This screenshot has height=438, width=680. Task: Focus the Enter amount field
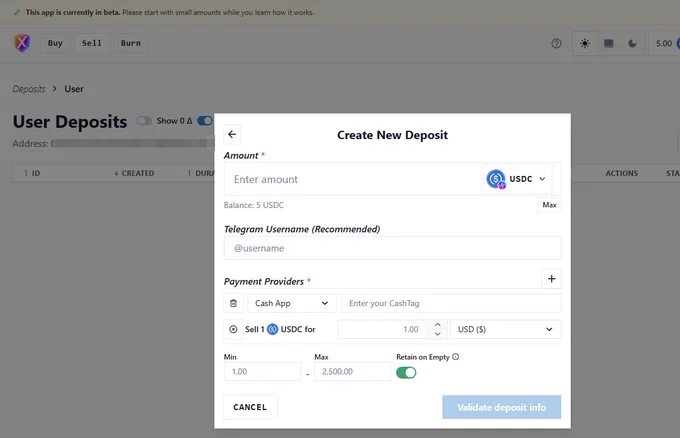(353, 179)
